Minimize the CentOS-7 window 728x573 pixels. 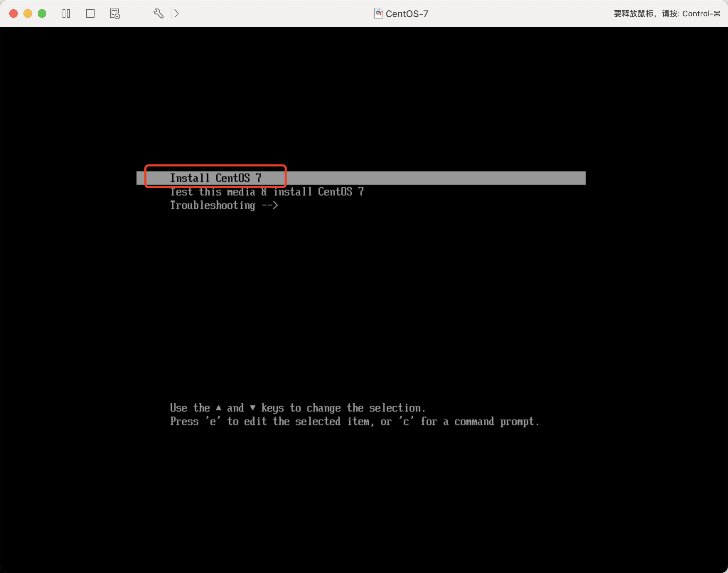pyautogui.click(x=28, y=14)
